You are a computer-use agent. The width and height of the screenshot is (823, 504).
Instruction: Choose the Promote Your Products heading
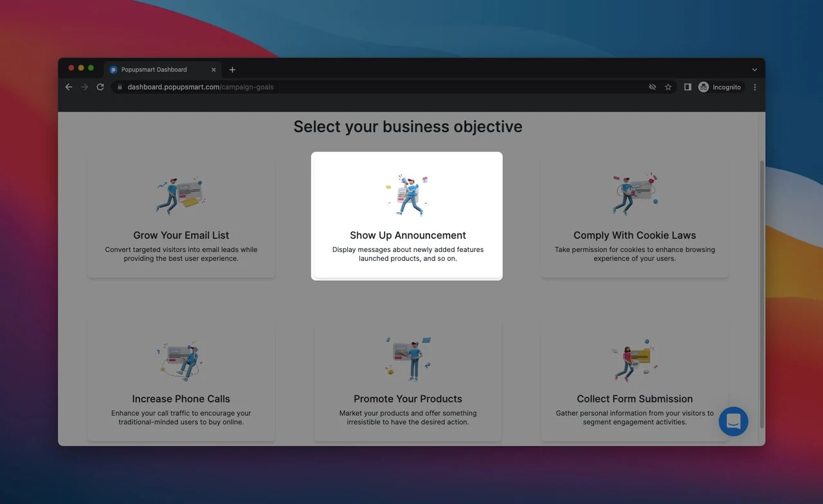pyautogui.click(x=408, y=399)
